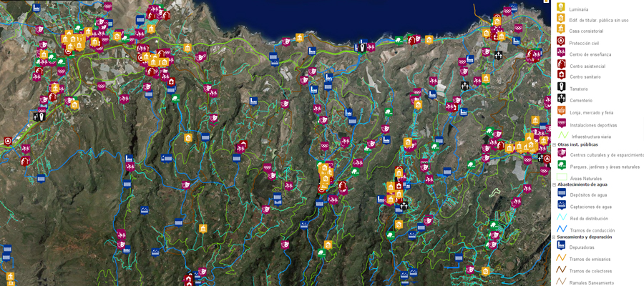The width and height of the screenshot is (644, 286).
Task: Click the 'Áreas Naturales' legend label
Action: coord(586,179)
